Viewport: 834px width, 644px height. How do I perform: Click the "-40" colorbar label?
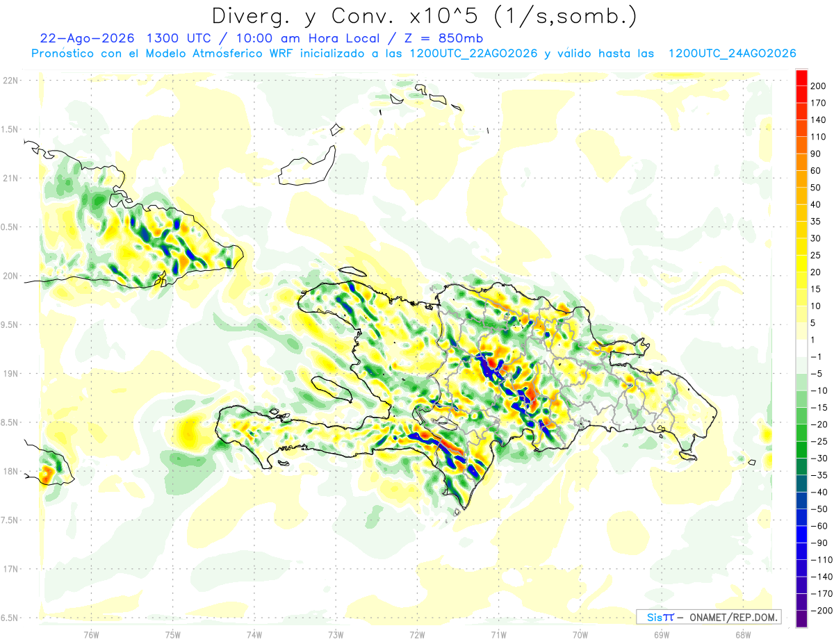coord(818,493)
